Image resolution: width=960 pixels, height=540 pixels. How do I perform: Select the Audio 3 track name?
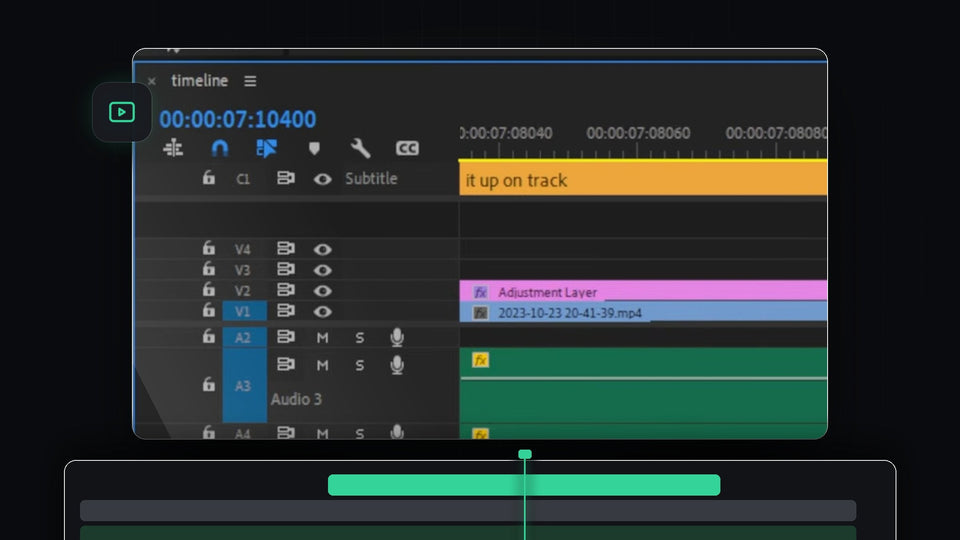[296, 399]
